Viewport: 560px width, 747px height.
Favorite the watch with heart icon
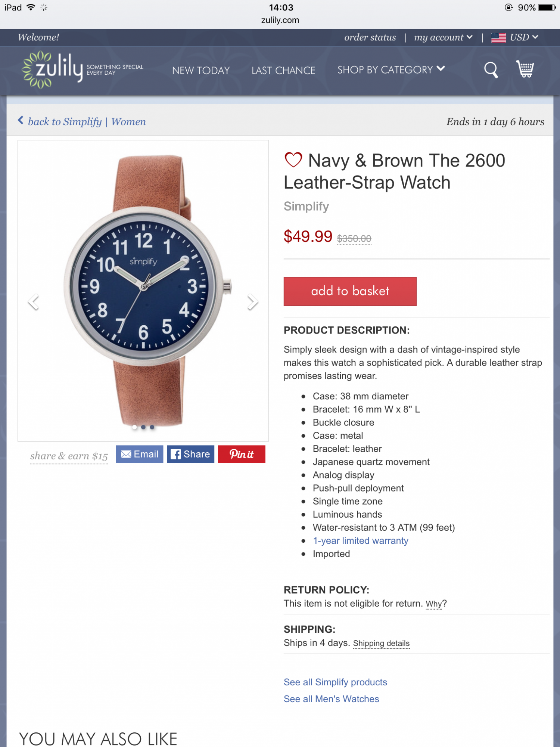(x=293, y=160)
